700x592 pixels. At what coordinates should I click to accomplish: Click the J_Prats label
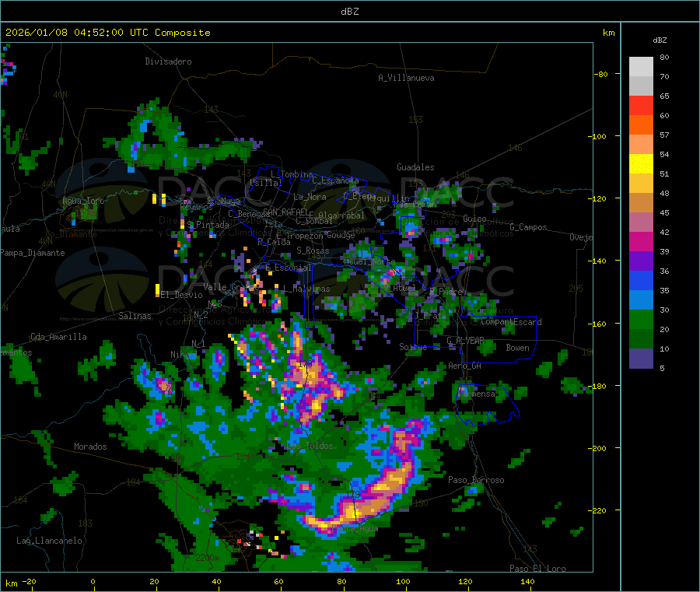(430, 316)
